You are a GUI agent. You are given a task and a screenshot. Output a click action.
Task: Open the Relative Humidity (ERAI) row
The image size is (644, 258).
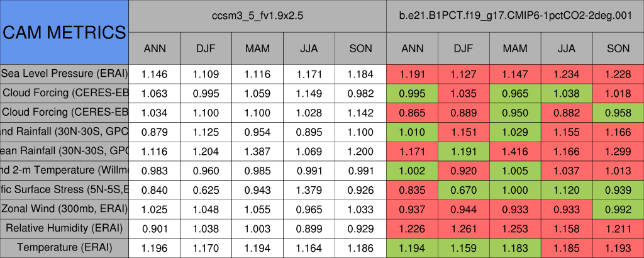64,228
